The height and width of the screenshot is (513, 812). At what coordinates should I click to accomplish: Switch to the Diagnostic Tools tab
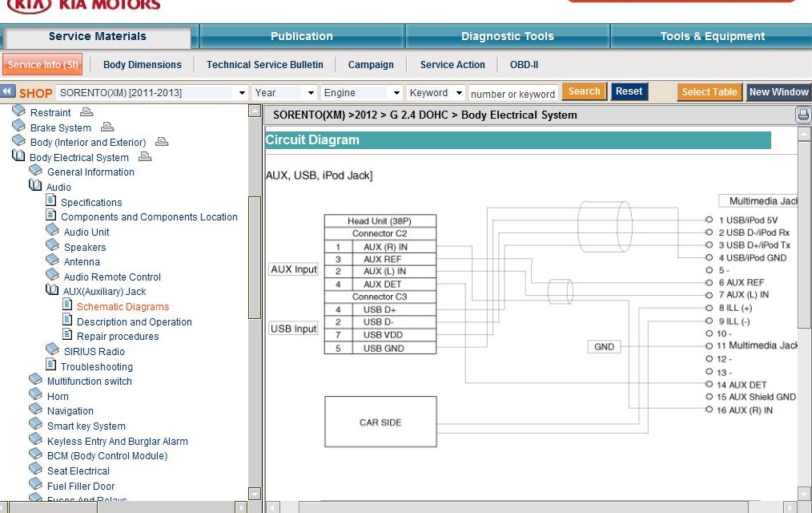coord(507,36)
